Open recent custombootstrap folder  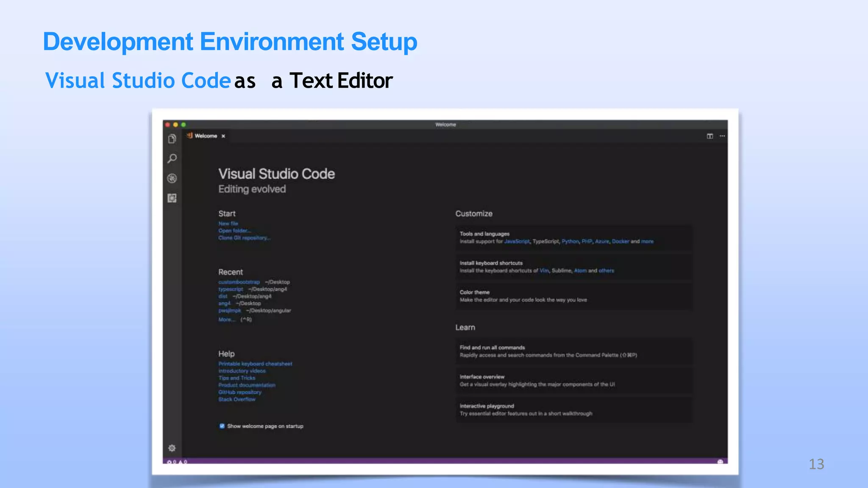coord(239,282)
